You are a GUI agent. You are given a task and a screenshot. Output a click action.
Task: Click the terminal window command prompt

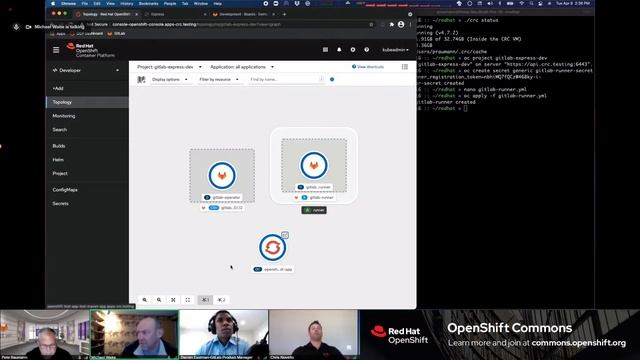(x=465, y=108)
